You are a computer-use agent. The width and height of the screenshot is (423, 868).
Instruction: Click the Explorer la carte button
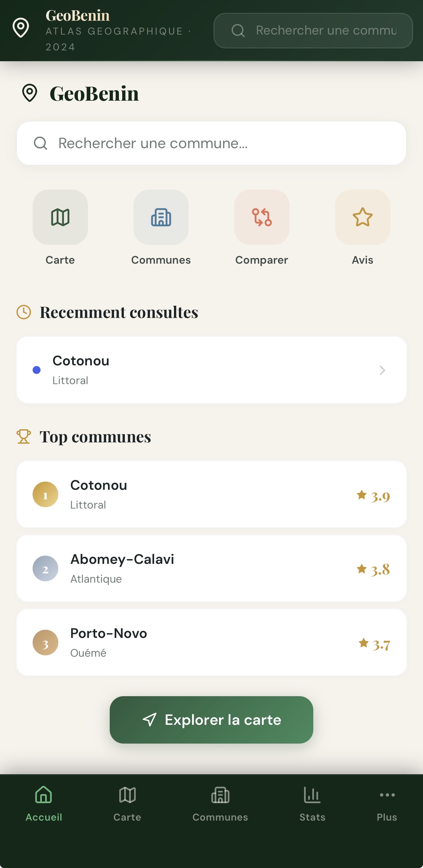211,720
